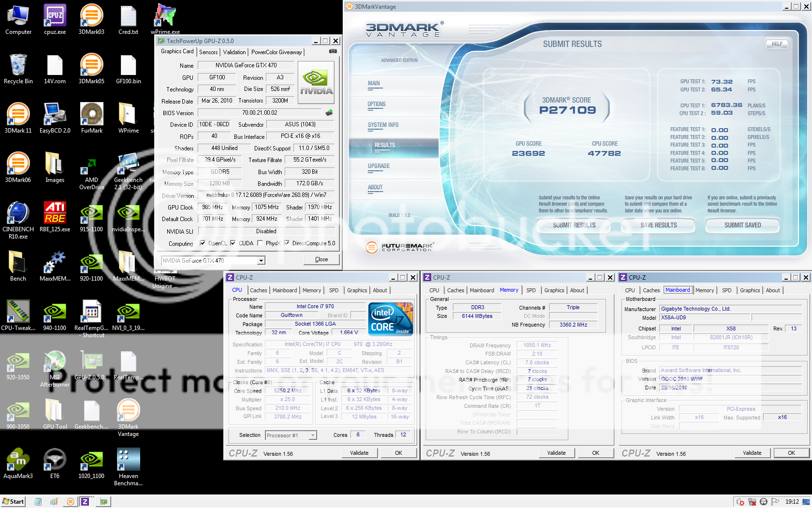This screenshot has width=812, height=508.
Task: Select SYSTEM INFO in 3DMark Vantage
Action: [383, 125]
